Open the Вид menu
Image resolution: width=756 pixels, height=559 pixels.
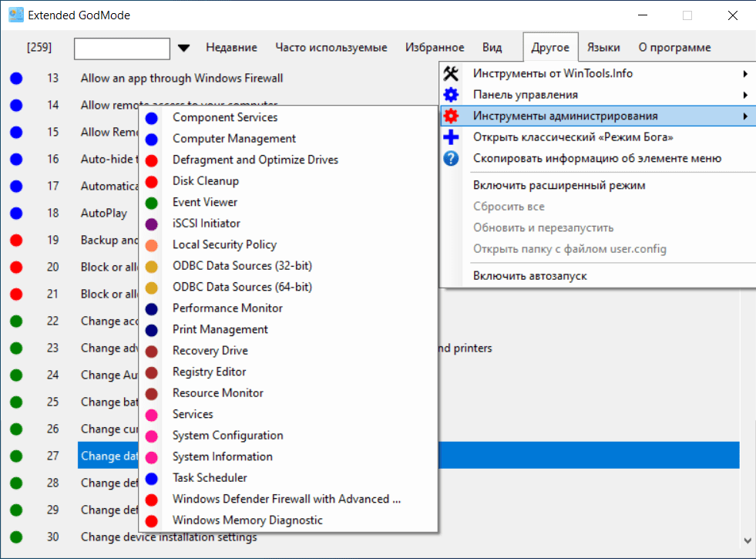(492, 47)
